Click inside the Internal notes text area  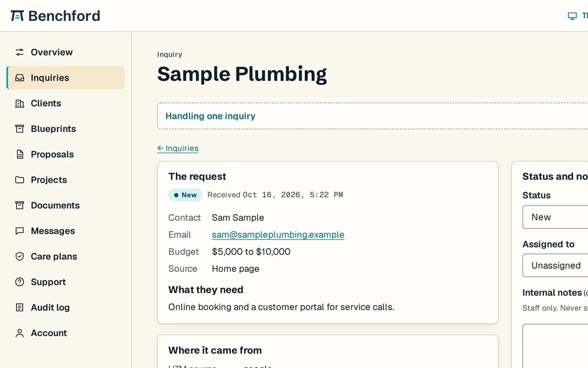555,346
